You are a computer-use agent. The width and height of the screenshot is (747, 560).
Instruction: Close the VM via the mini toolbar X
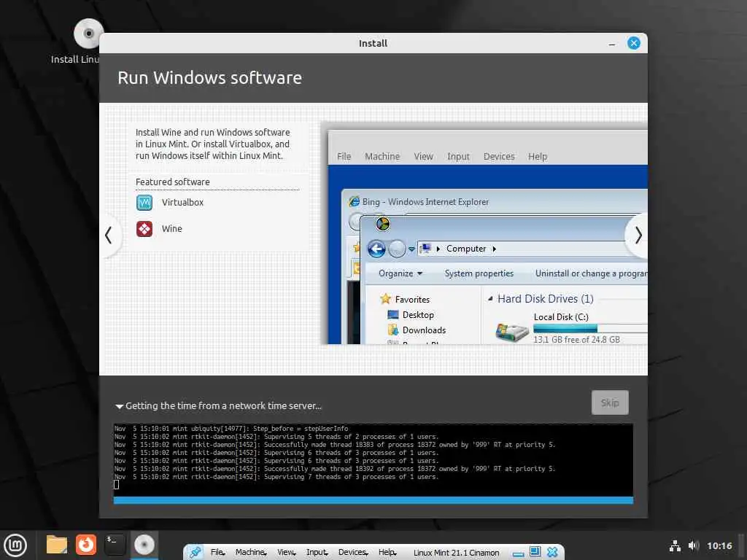[552, 553]
